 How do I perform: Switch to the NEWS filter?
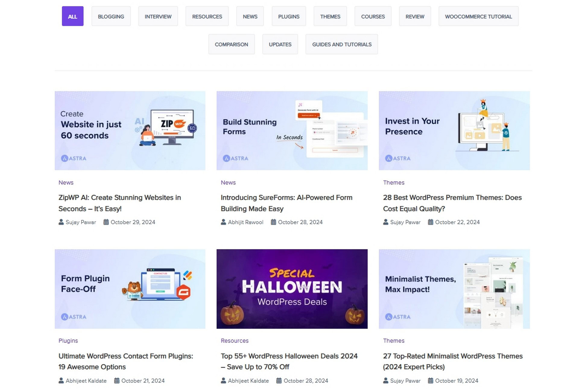pos(250,16)
